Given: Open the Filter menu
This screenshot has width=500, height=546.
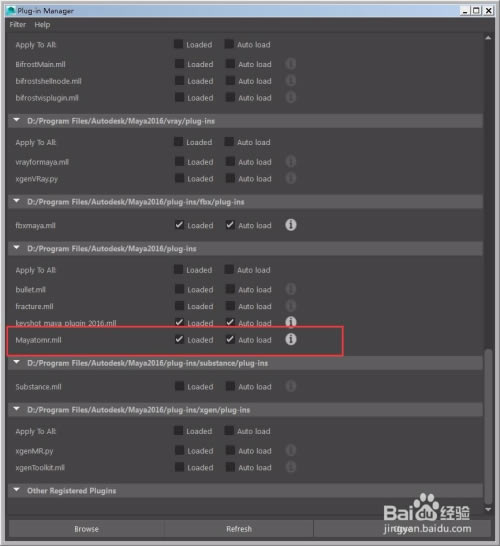Looking at the screenshot, I should click(x=17, y=25).
